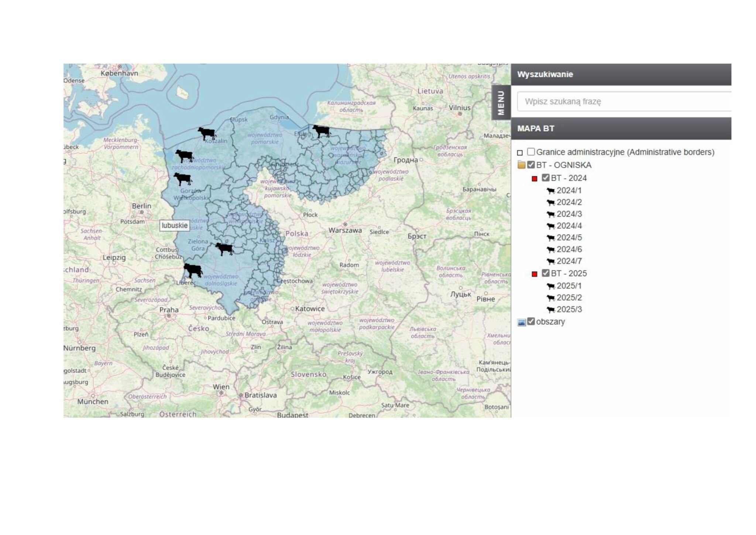Viewport: 756px width, 535px height.
Task: Enable the Granice administracyjne checkbox
Action: (531, 152)
